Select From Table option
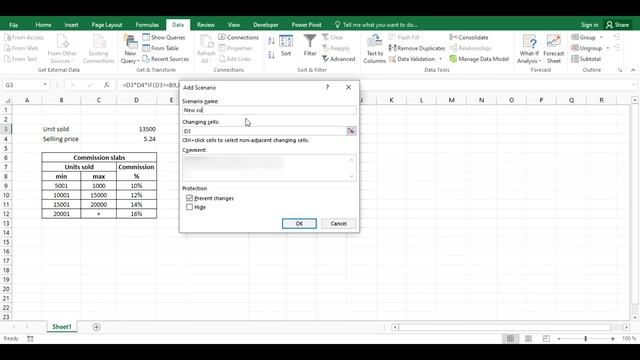The image size is (640, 360). coord(160,48)
